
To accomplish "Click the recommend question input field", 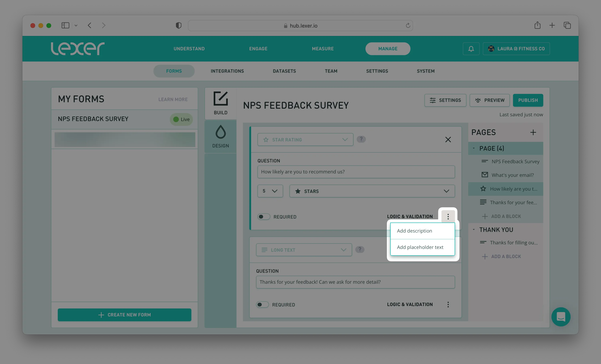I will point(356,172).
